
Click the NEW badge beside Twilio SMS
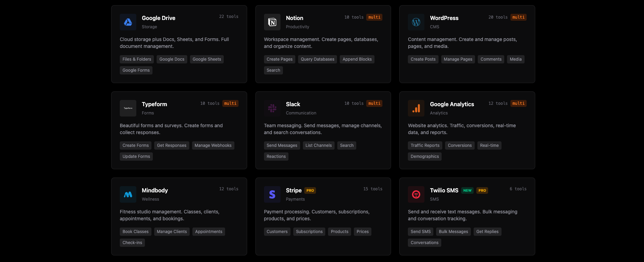(467, 191)
